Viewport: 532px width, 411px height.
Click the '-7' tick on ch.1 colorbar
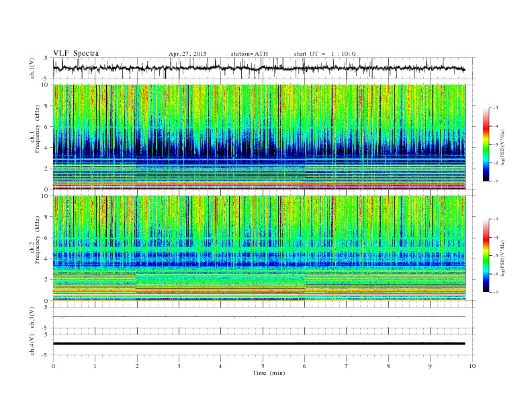pos(496,181)
